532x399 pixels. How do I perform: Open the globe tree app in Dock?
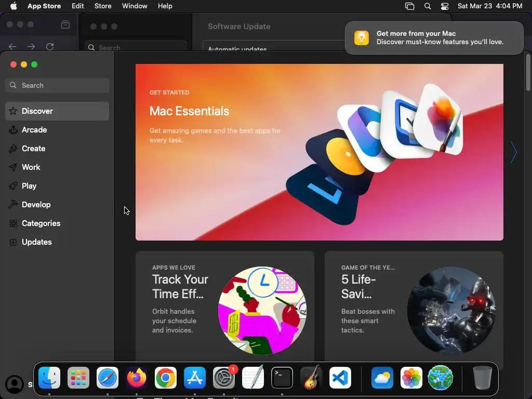[441, 378]
